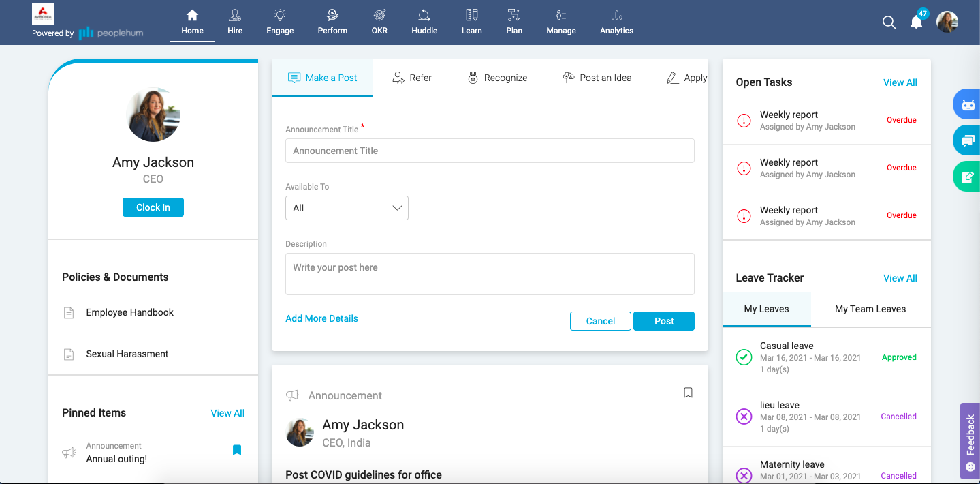This screenshot has height=484, width=980.
Task: Open the chat messages side icon
Action: pos(967,141)
